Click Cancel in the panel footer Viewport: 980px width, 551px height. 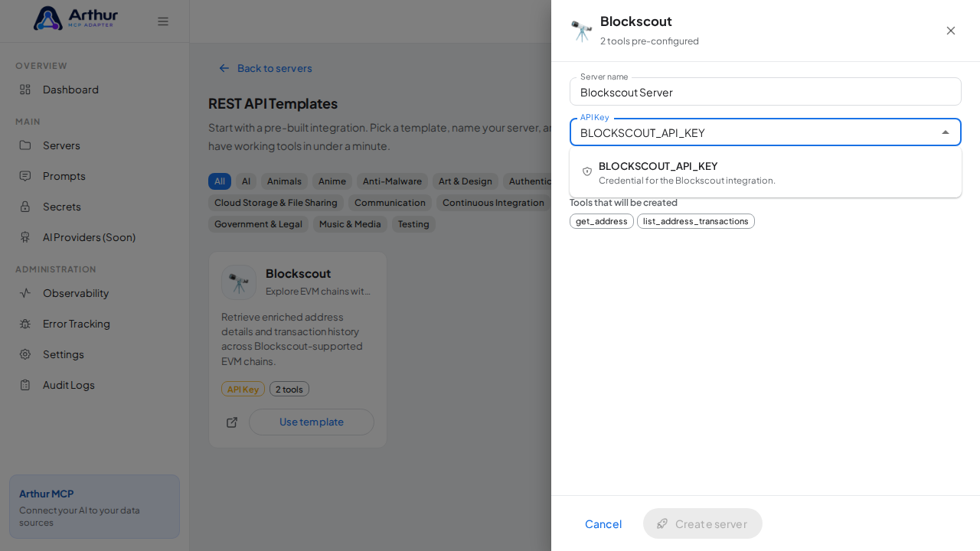tap(603, 523)
